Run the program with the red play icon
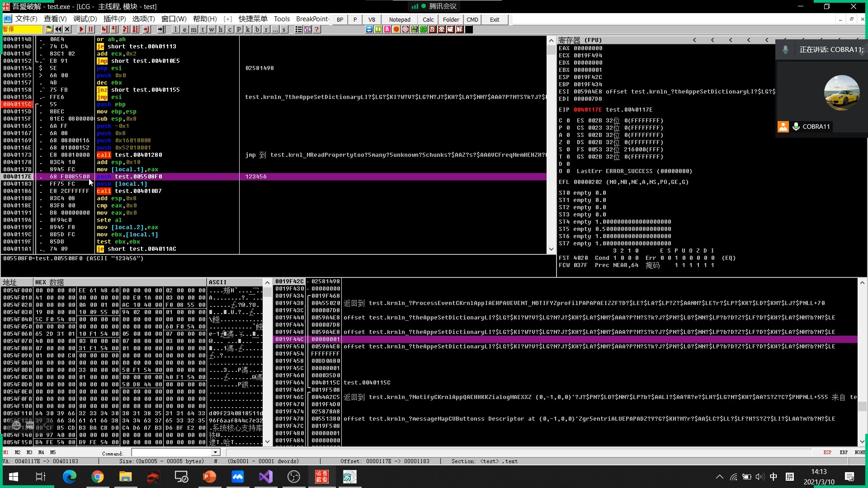This screenshot has width=868, height=488. coord(81,29)
